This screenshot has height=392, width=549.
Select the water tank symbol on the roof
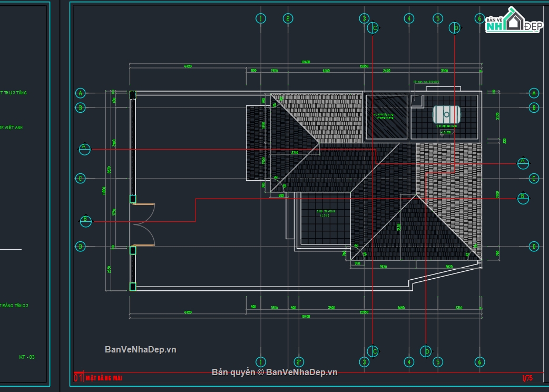coord(446,114)
